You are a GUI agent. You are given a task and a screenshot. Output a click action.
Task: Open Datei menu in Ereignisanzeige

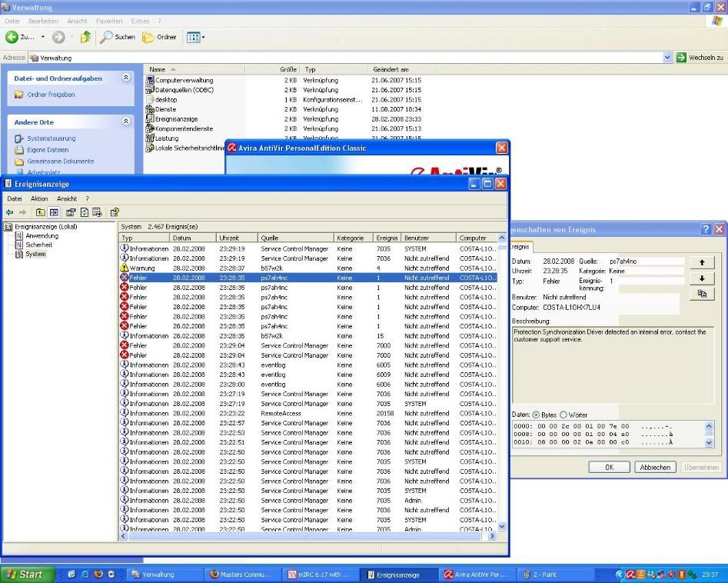tap(15, 198)
